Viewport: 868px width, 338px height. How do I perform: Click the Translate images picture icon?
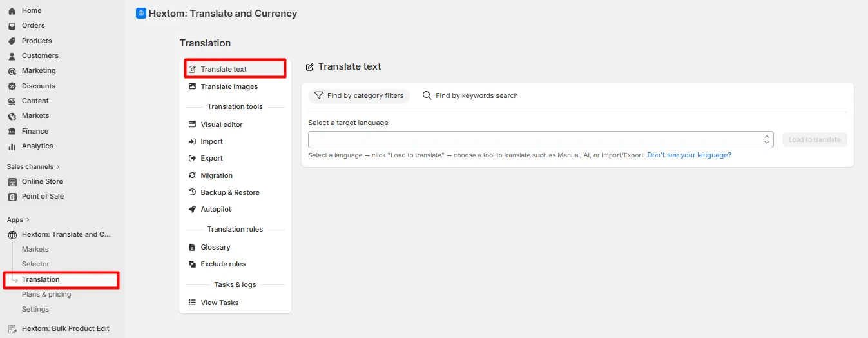[x=192, y=86]
